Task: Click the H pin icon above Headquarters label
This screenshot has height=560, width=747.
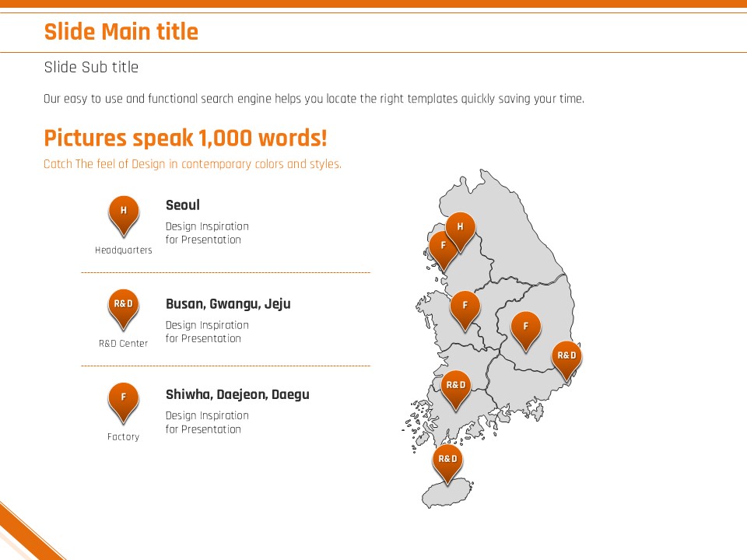Action: [x=124, y=212]
